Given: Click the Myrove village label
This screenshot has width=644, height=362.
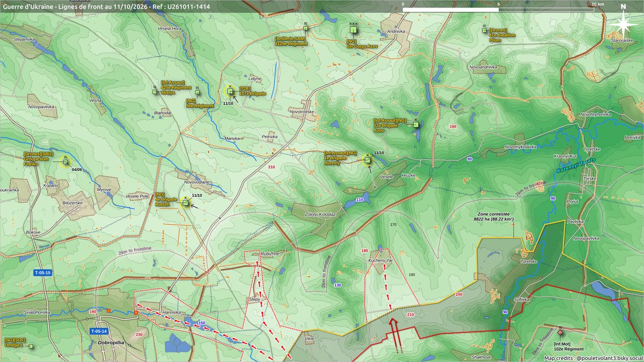Looking at the screenshot, I should (104, 189).
